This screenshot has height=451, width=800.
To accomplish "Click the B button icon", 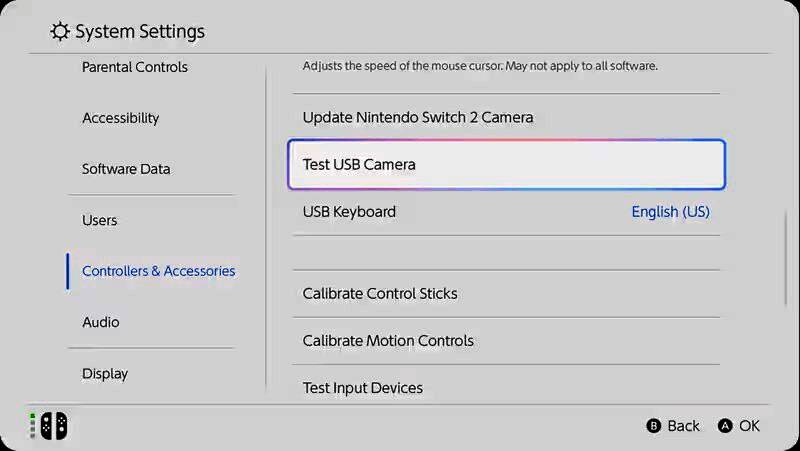I will tap(654, 426).
